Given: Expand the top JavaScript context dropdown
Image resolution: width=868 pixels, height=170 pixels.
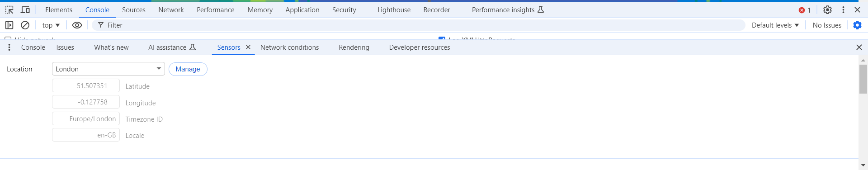Looking at the screenshot, I should coord(51,25).
